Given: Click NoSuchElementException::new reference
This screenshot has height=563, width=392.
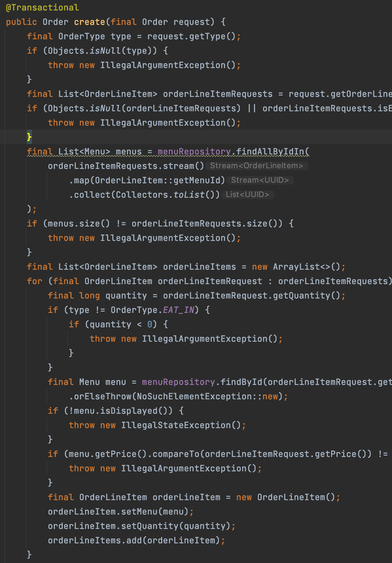Looking at the screenshot, I should click(207, 396).
